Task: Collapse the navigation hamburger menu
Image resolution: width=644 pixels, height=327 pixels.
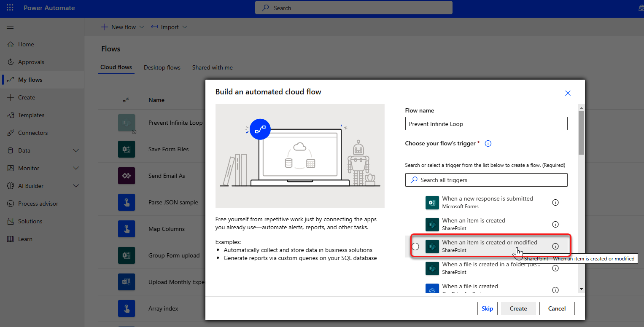Action: 10,27
